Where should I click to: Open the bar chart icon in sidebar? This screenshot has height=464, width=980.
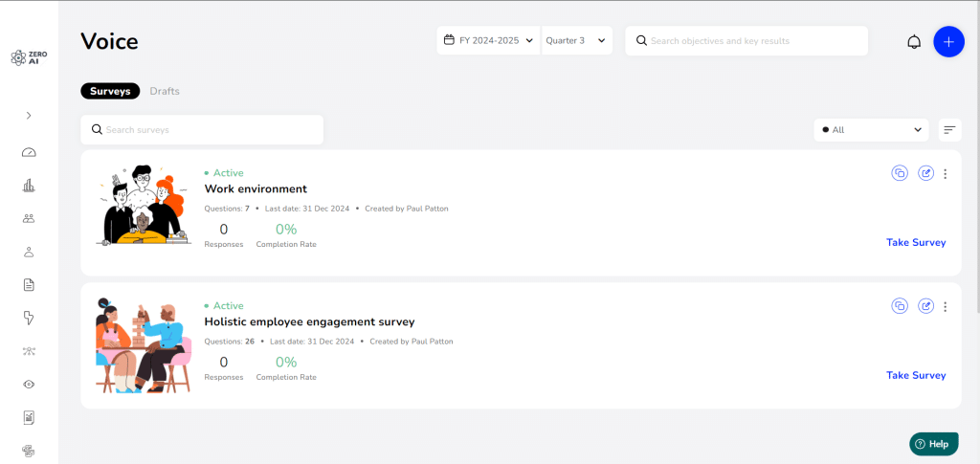29,186
